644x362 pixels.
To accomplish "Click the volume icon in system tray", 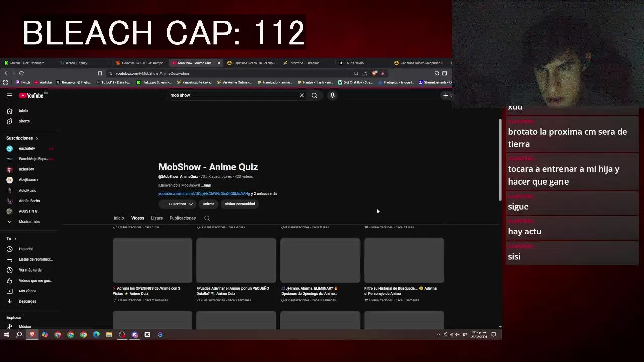I will click(457, 335).
